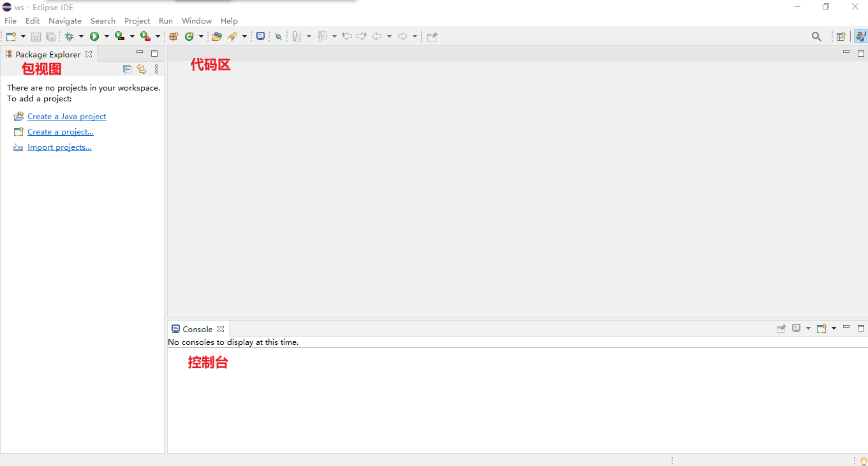Click the Debug bug icon
The width and height of the screenshot is (868, 466).
point(69,36)
